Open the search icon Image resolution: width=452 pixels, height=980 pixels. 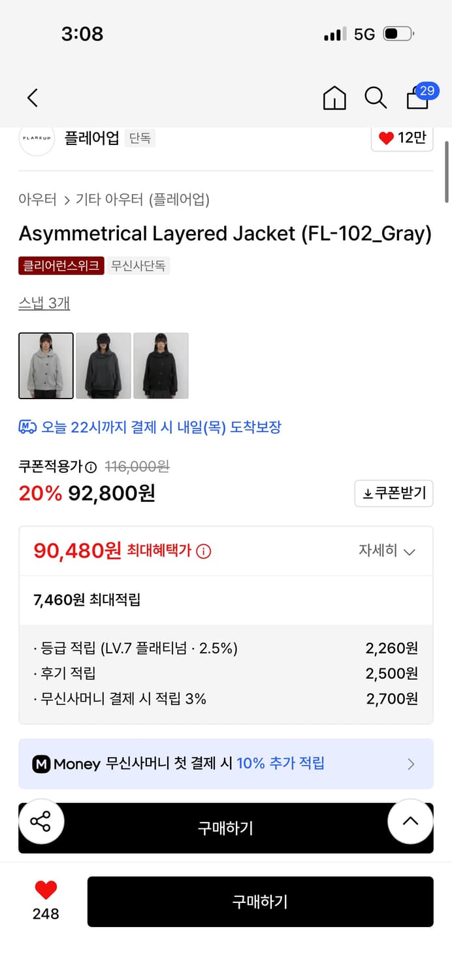375,98
